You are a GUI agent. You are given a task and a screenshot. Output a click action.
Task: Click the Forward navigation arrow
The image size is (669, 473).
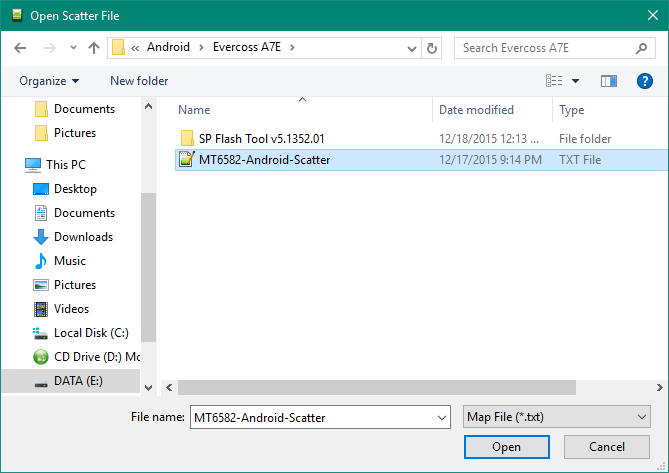(50, 48)
